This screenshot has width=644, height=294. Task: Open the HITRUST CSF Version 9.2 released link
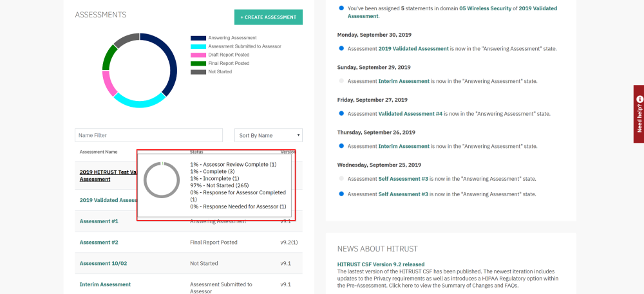click(x=381, y=264)
